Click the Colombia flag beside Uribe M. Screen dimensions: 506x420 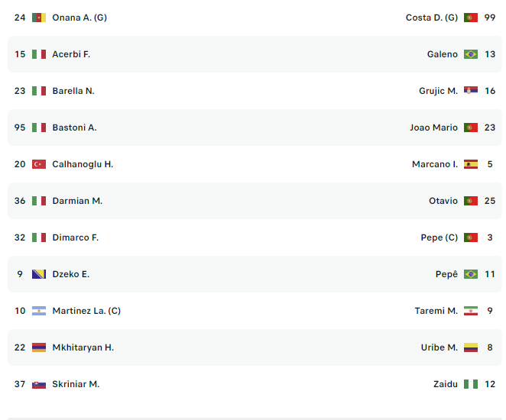point(471,347)
